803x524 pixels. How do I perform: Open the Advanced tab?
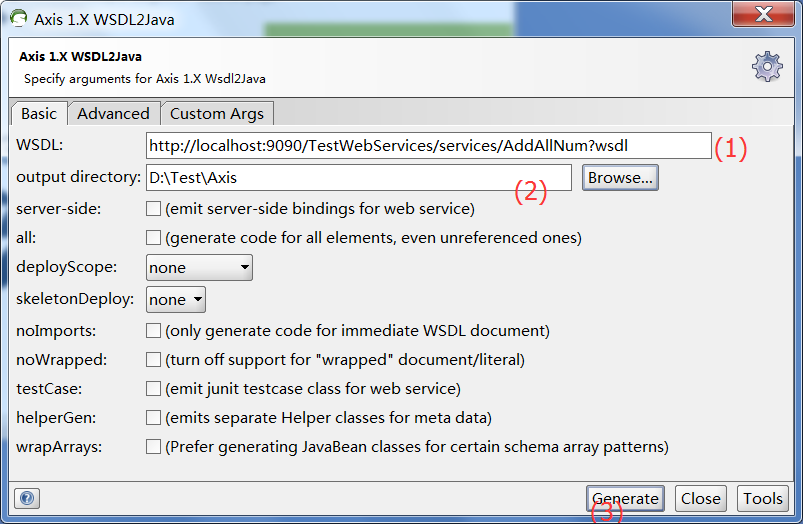point(113,113)
